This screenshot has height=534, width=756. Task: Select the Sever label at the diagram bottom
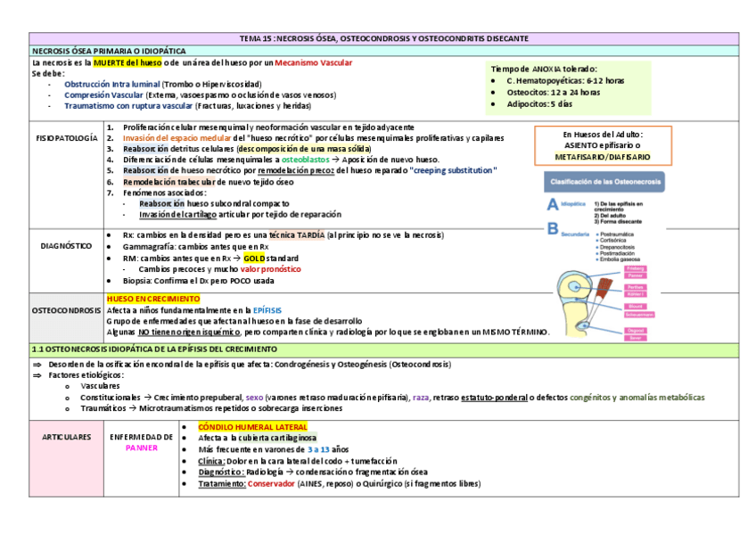(x=636, y=337)
